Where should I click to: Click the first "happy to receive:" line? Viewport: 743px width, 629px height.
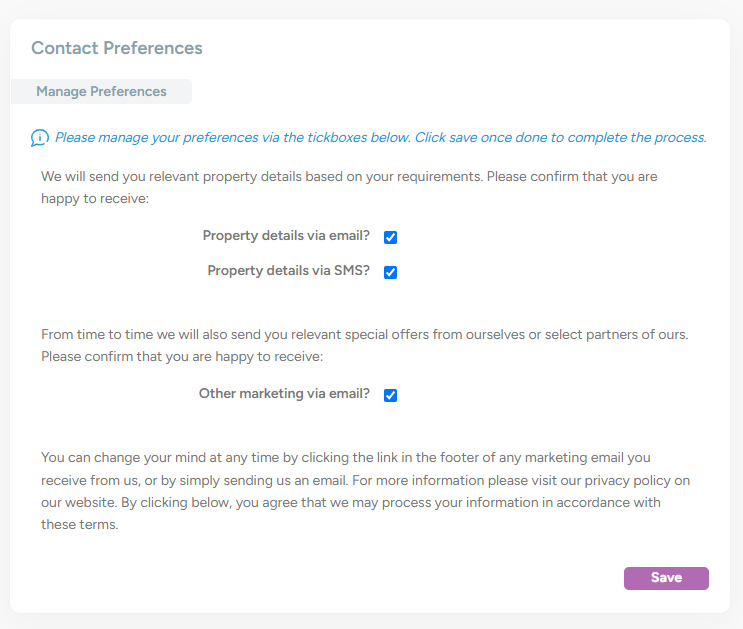coord(95,199)
